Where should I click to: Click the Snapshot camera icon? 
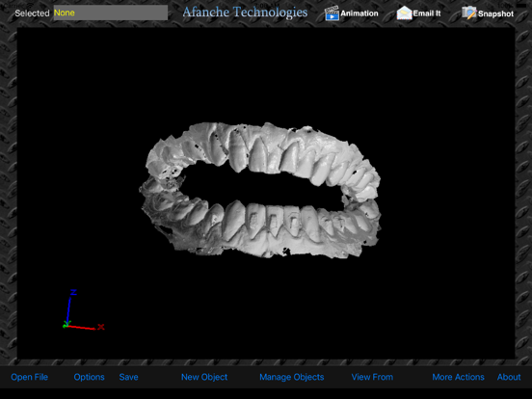tap(469, 13)
